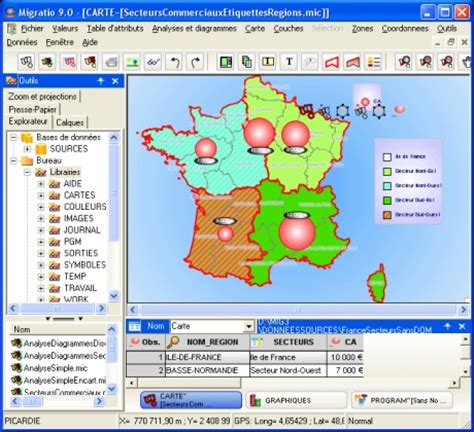This screenshot has height=432, width=474.
Task: Switch to the Calques tab
Action: pyautogui.click(x=70, y=122)
